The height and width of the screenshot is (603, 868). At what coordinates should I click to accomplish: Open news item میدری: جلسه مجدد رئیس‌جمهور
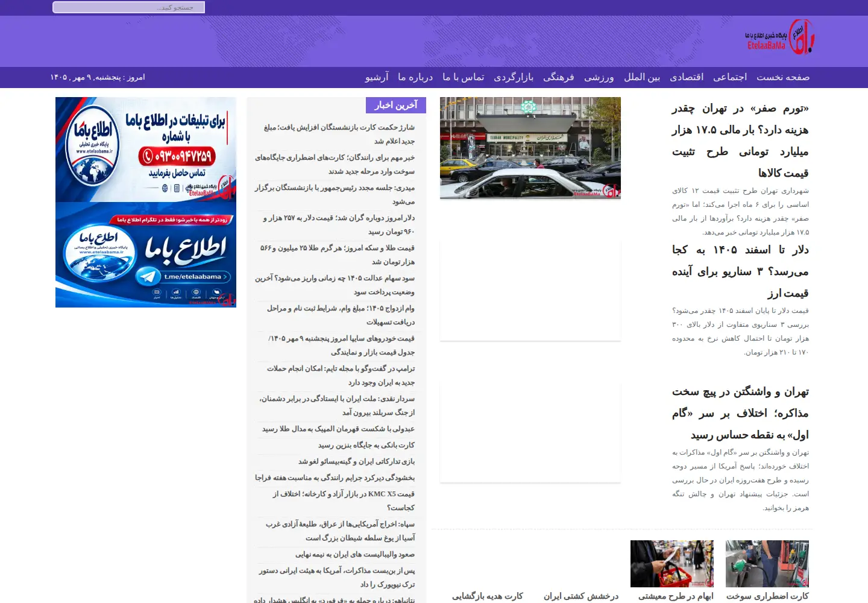(335, 194)
